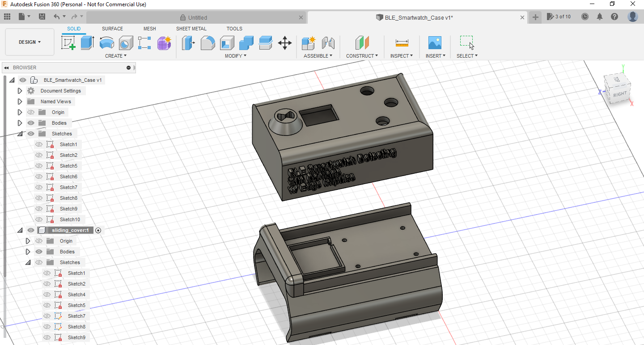Click the RIGHT face of the ViewCube
The height and width of the screenshot is (345, 644).
(619, 94)
